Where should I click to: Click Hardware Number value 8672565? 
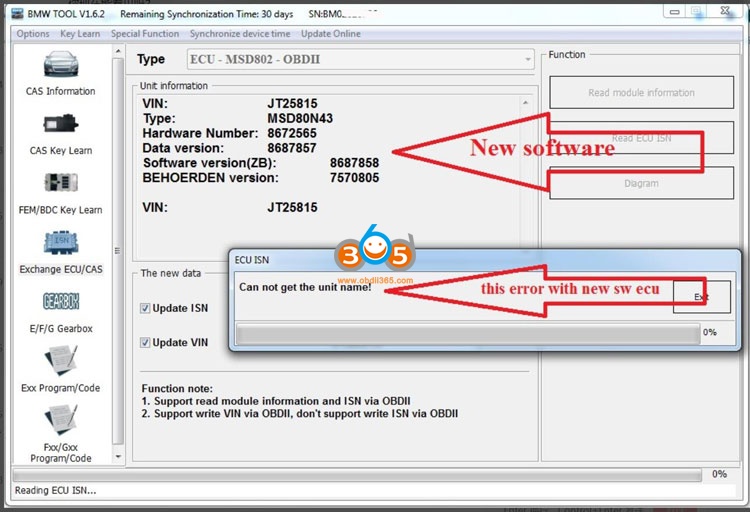coord(292,133)
